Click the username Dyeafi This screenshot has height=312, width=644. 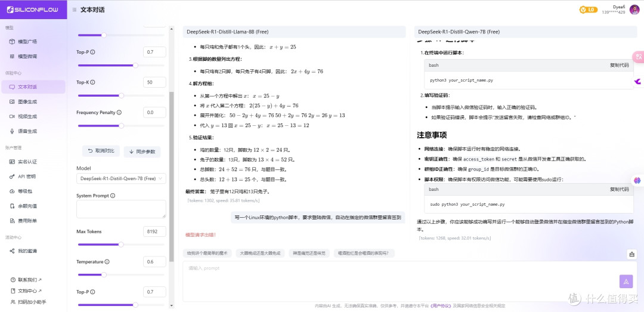619,7
